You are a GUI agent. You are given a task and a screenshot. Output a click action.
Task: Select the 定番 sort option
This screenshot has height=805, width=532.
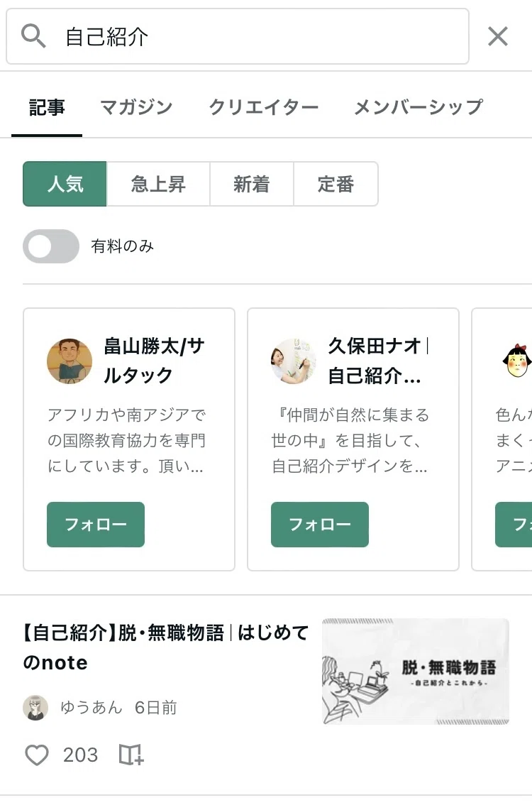pyautogui.click(x=336, y=184)
